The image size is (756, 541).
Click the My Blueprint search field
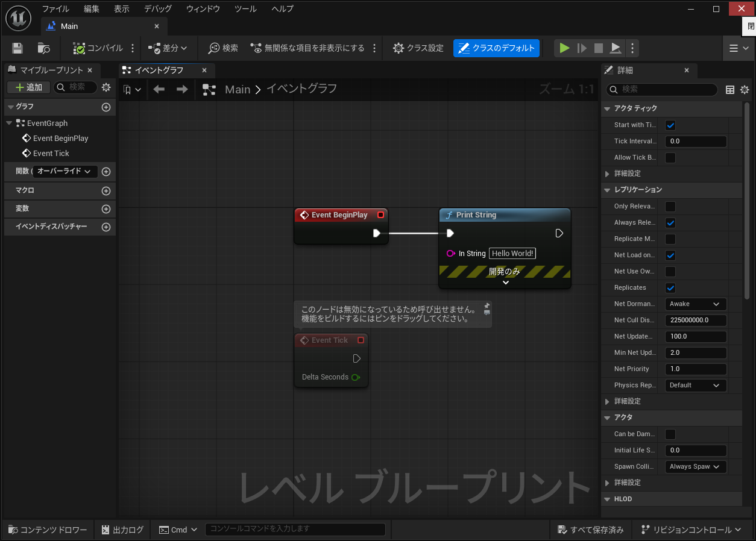(x=75, y=87)
